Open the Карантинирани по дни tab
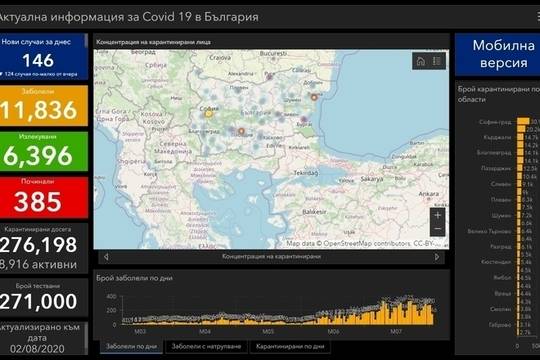Screen dimensions: 540x360 click(x=290, y=347)
